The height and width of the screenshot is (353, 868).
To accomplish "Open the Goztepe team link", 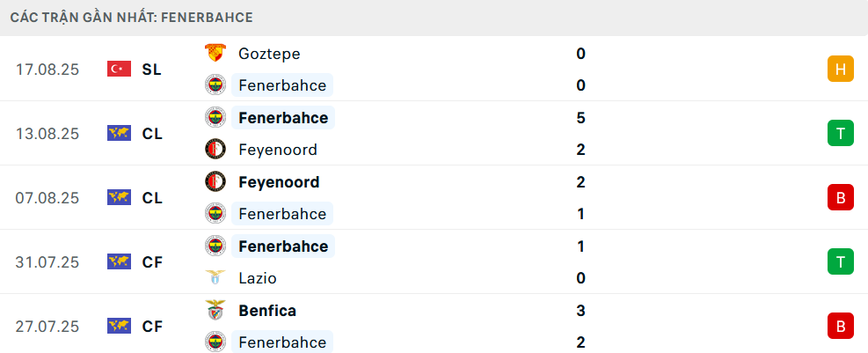I will [x=269, y=54].
